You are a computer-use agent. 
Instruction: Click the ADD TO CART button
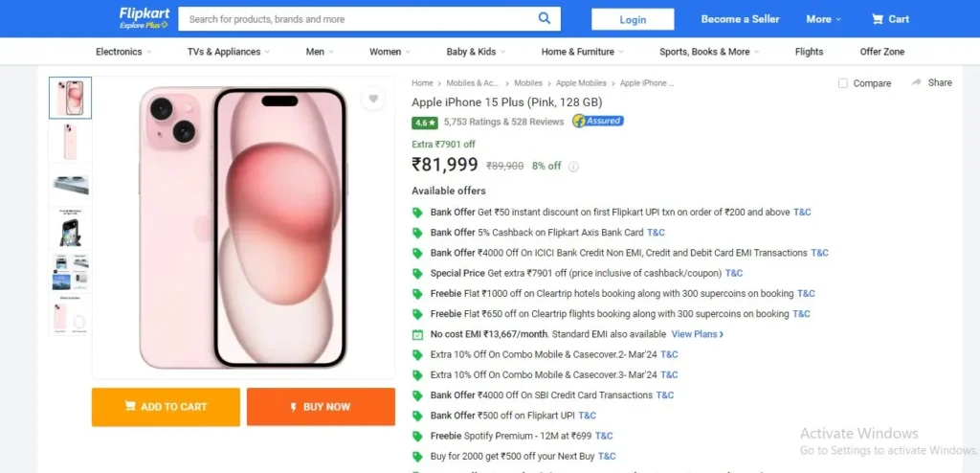[166, 407]
